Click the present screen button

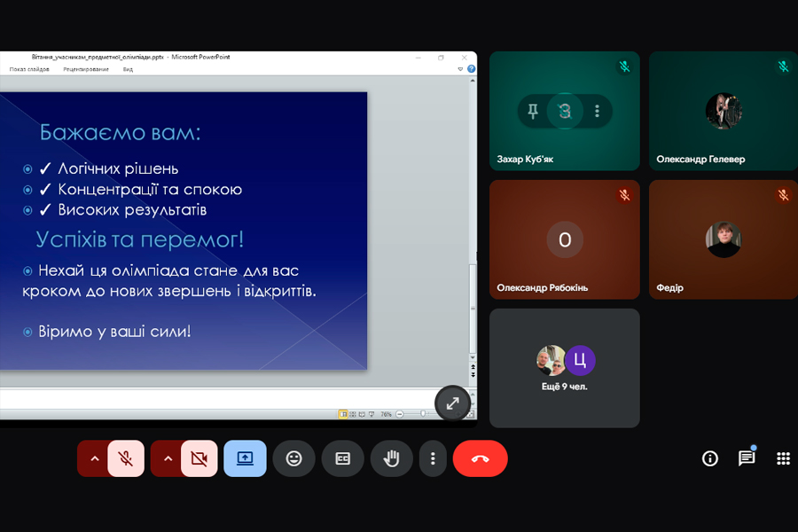click(x=245, y=458)
